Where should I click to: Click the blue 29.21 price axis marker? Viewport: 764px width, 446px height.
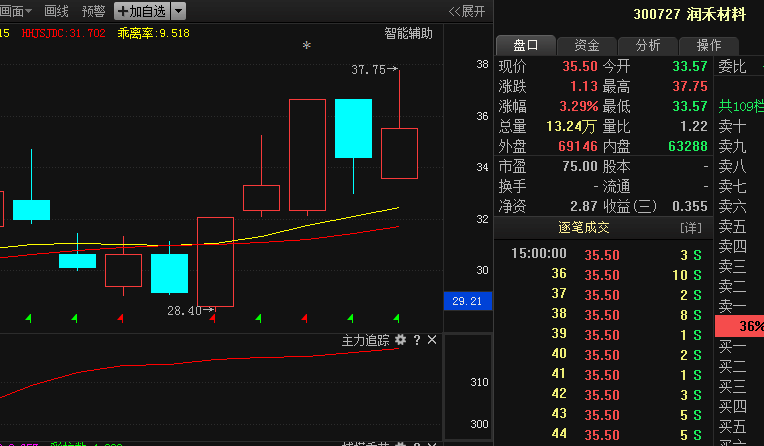pyautogui.click(x=468, y=301)
